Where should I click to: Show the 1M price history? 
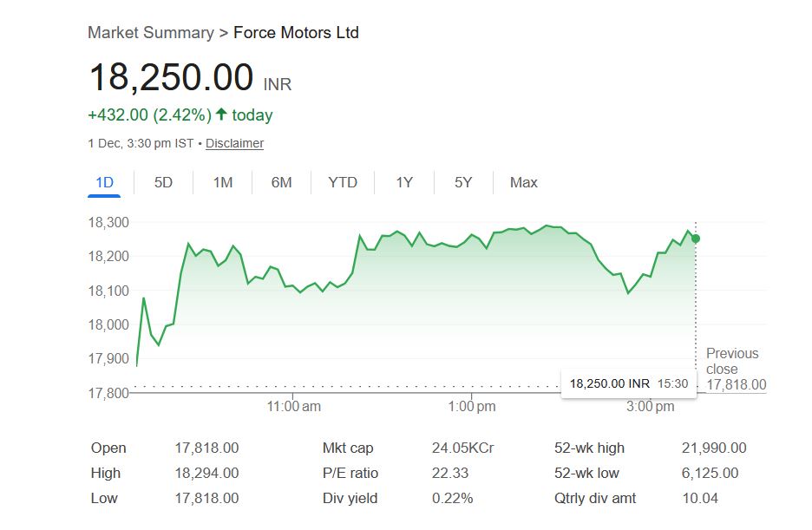(223, 182)
